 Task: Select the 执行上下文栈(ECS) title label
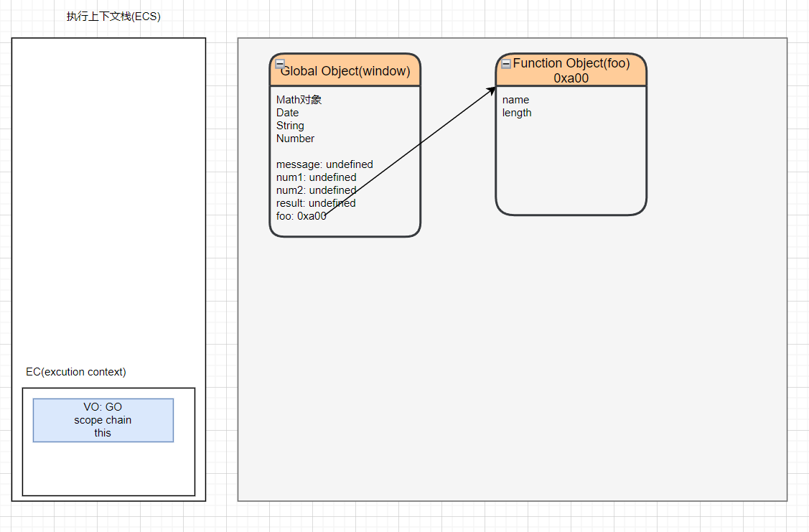click(113, 17)
